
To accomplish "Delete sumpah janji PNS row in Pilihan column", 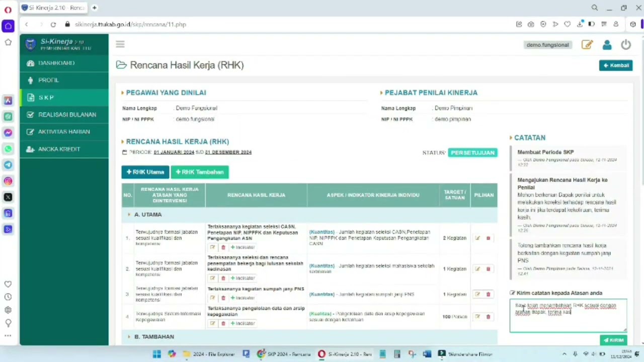I will click(x=488, y=294).
